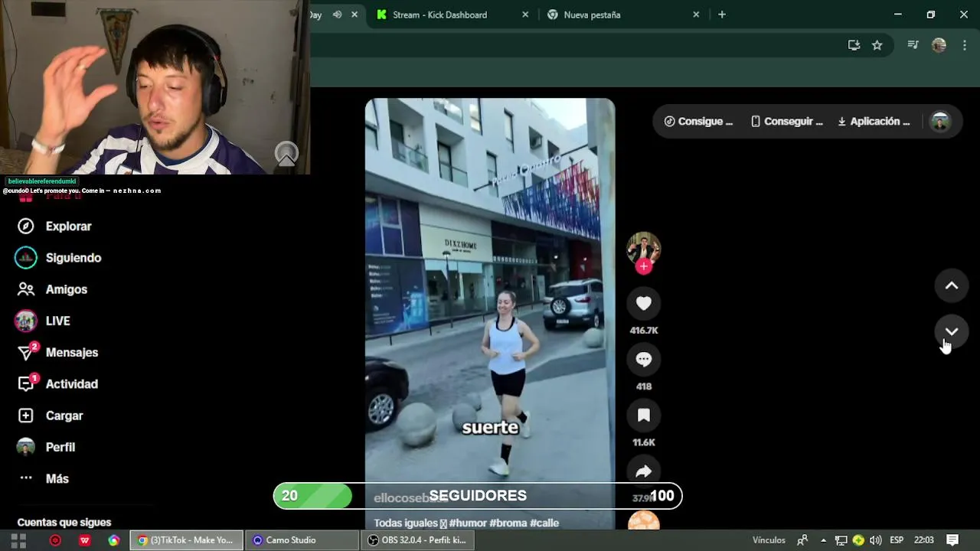
Task: Mute the tab playing audio
Action: [337, 15]
